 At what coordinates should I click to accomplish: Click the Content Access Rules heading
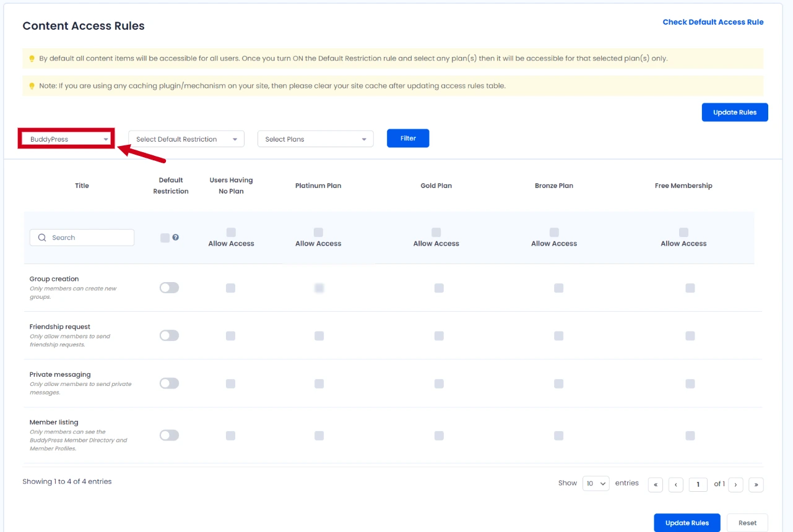(84, 26)
